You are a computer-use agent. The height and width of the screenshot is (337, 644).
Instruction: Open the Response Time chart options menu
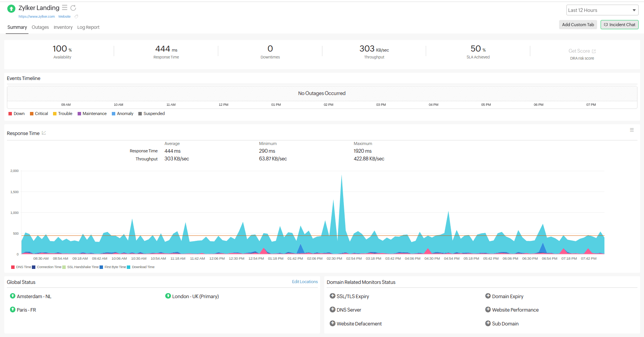tap(632, 130)
